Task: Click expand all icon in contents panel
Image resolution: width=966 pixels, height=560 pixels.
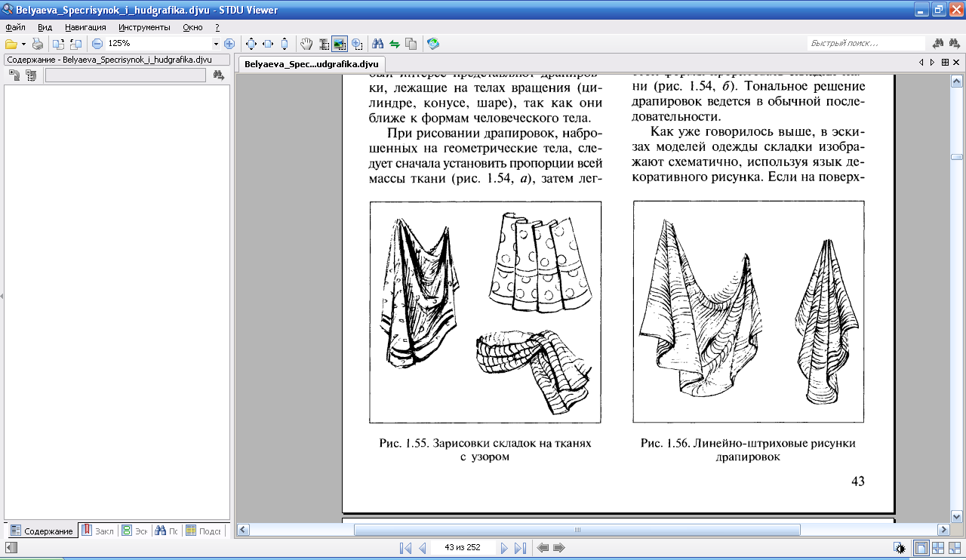Action: [x=14, y=75]
